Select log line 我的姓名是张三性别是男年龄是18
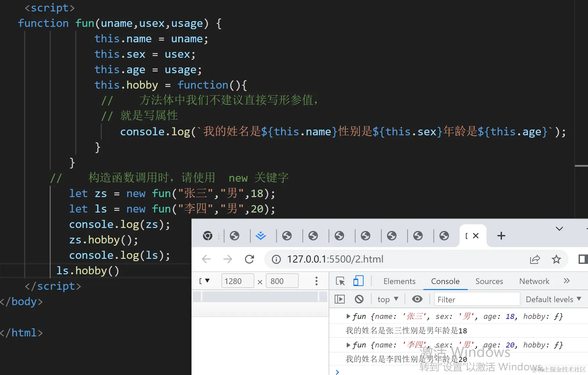 407,331
